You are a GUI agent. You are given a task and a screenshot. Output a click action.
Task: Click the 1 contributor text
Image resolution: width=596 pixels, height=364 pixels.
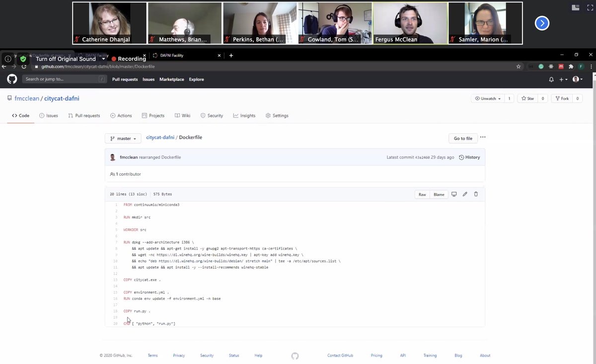pyautogui.click(x=126, y=174)
